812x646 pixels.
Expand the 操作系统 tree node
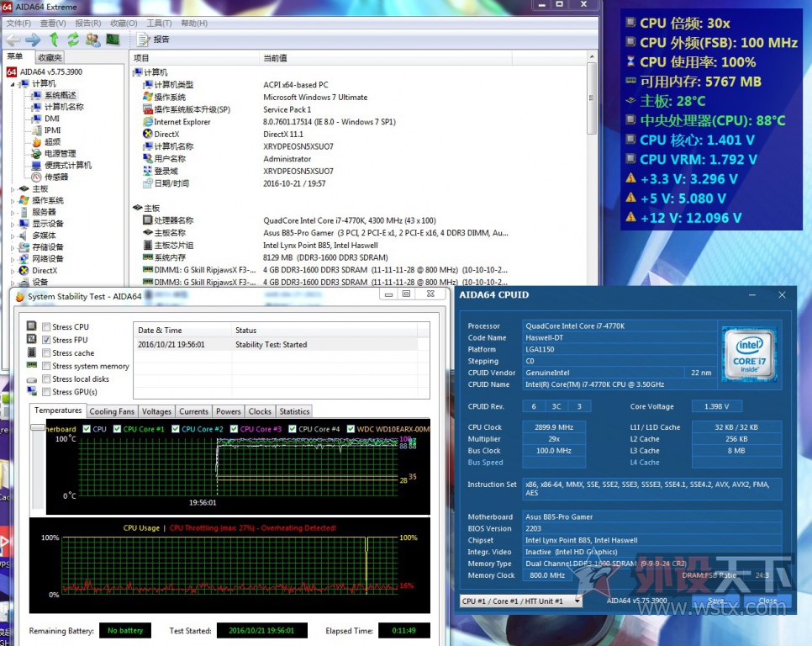[x=13, y=200]
